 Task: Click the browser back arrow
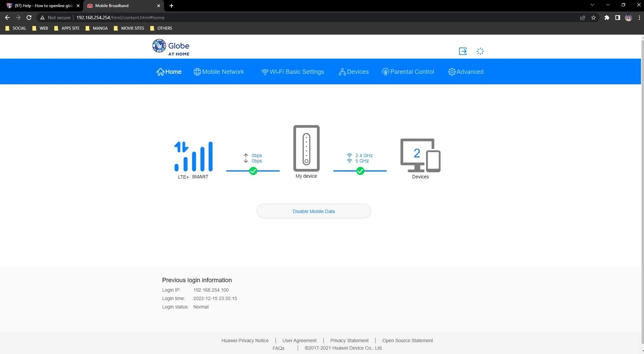click(7, 18)
